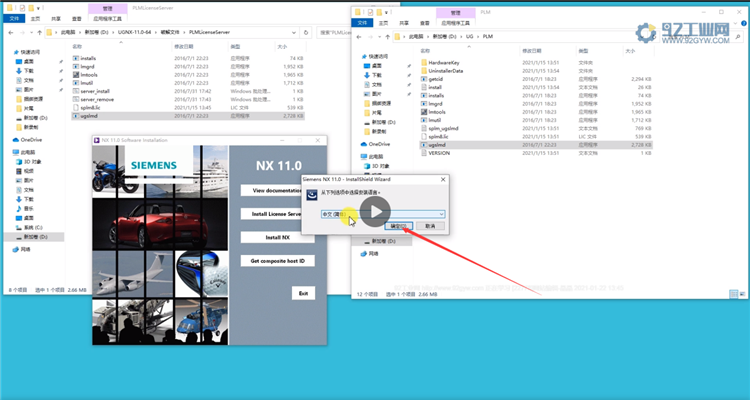Image resolution: width=750 pixels, height=400 pixels.
Task: Select splm_ugslmd file icon in PLM window
Action: (x=424, y=128)
